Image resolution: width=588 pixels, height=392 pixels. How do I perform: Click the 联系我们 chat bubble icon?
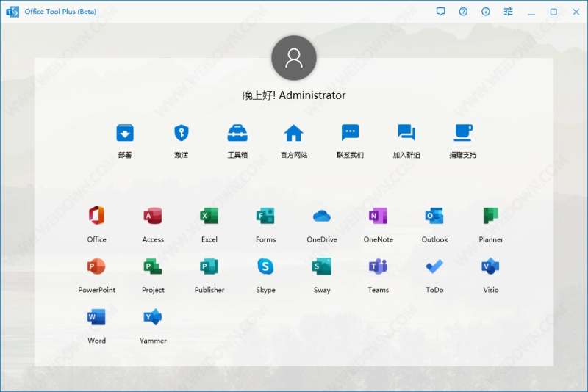click(x=351, y=133)
